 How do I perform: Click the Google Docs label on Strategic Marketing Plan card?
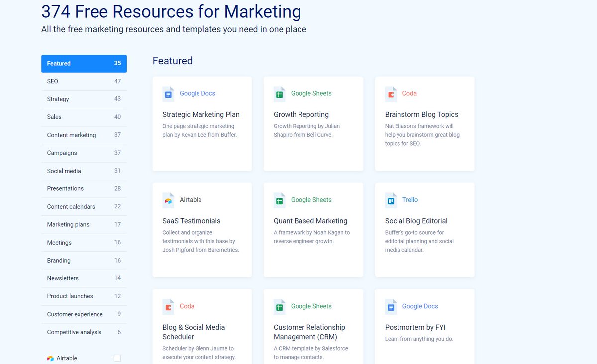click(198, 93)
